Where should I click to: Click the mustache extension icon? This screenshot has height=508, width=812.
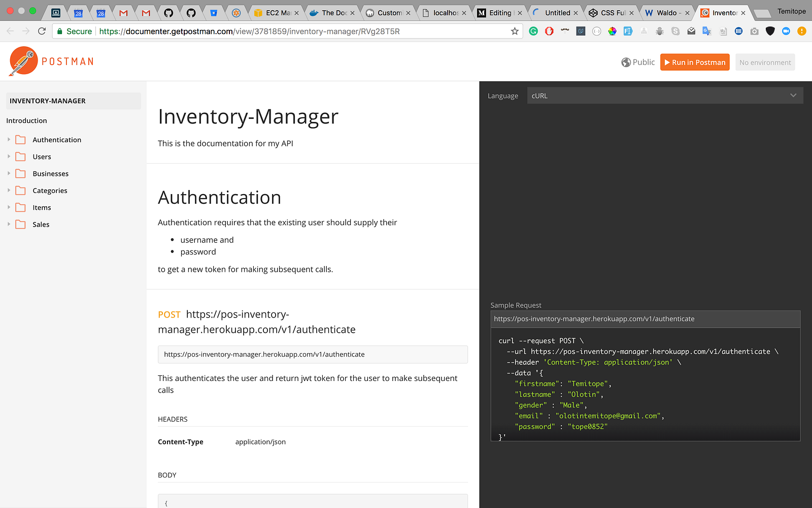point(565,31)
